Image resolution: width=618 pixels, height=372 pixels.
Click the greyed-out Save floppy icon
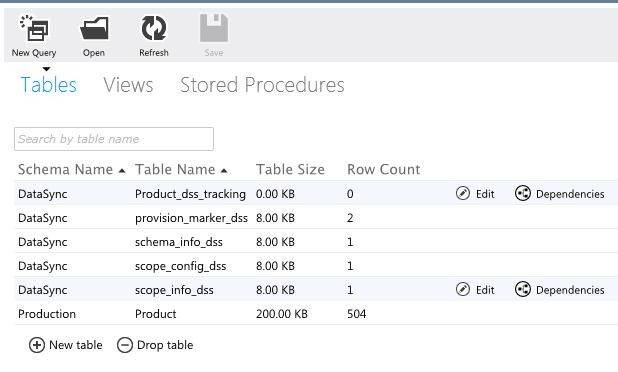click(214, 28)
